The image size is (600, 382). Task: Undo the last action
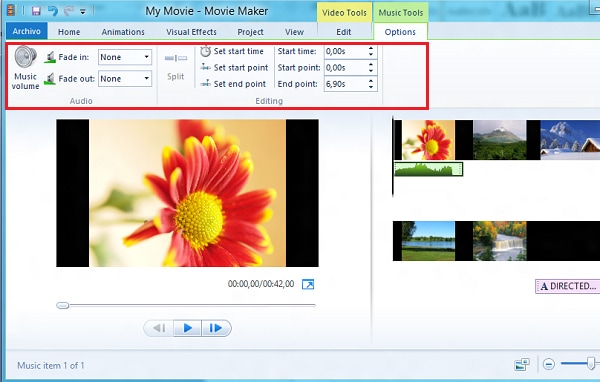click(x=53, y=11)
